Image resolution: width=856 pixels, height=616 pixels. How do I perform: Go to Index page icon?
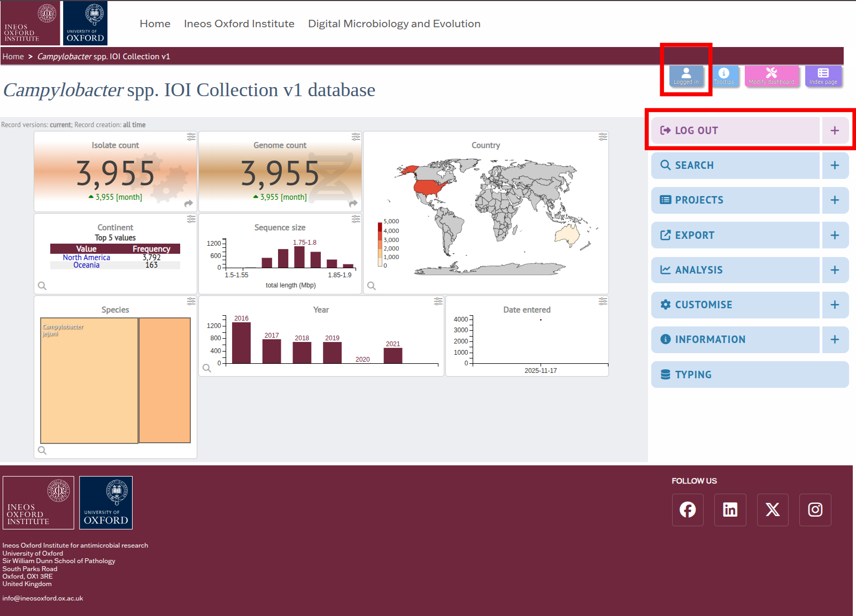(823, 76)
